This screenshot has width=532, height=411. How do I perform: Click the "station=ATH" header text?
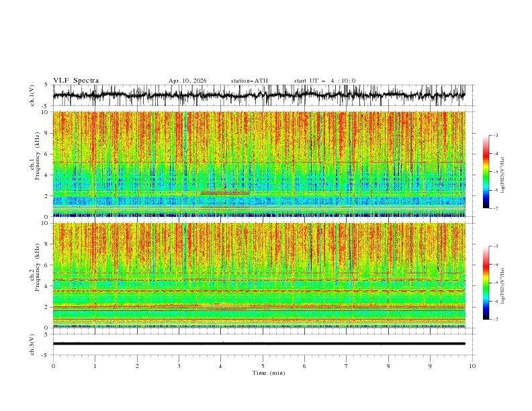click(x=249, y=81)
